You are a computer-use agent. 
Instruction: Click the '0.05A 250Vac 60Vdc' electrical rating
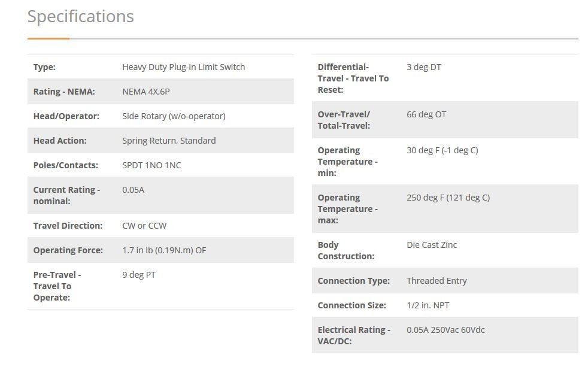(x=445, y=330)
